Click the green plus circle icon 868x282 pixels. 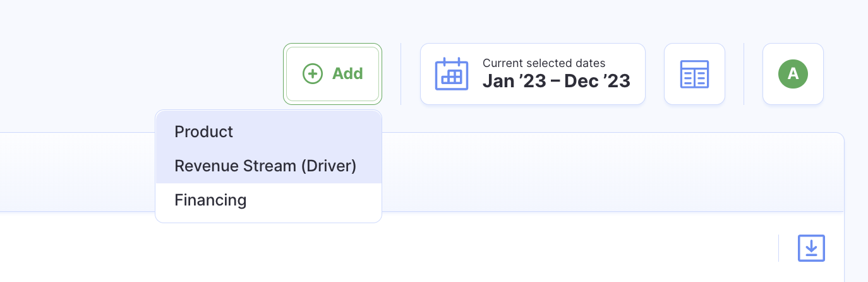click(x=312, y=74)
